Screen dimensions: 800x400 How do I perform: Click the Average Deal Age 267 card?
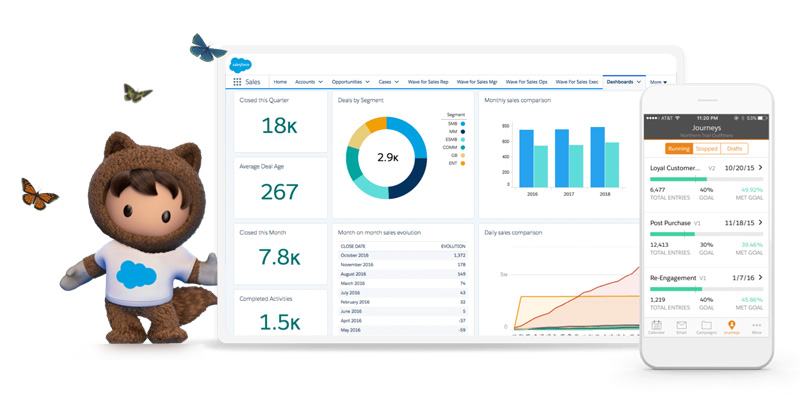point(280,187)
